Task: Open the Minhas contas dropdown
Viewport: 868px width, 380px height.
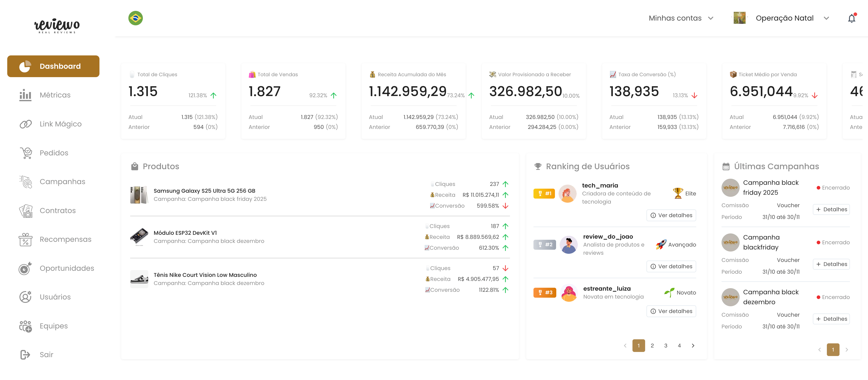Action: 681,18
